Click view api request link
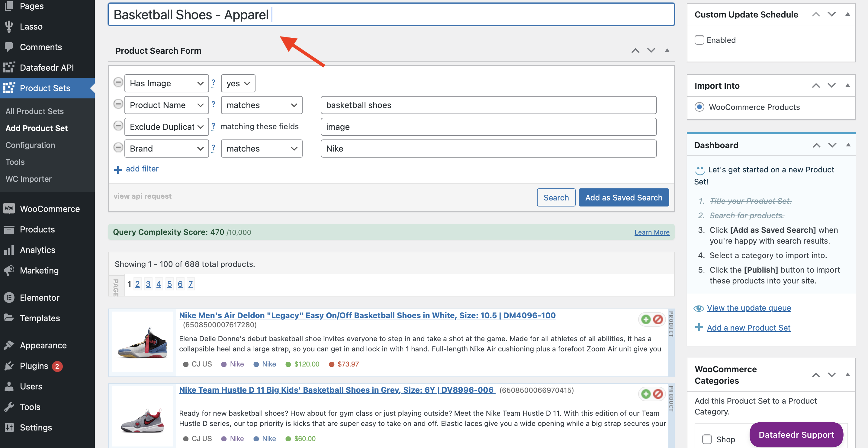Screen dimensions: 868x448 coord(142,196)
